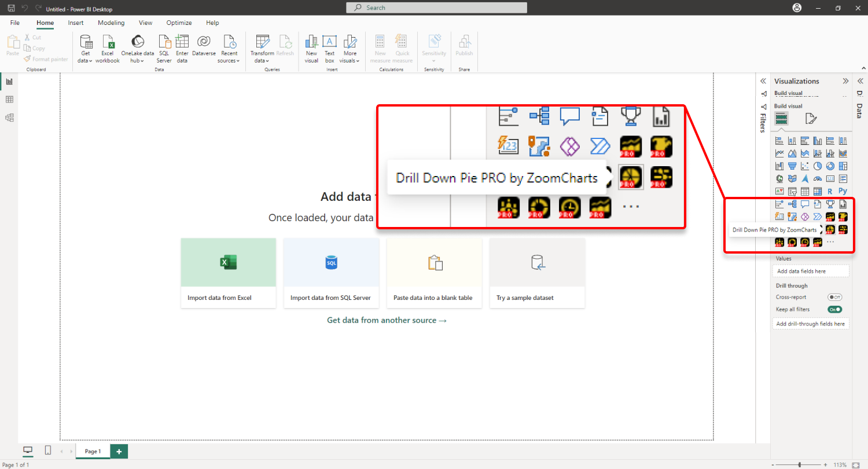868x469 pixels.
Task: Open the Get data dropdown
Action: tap(86, 49)
